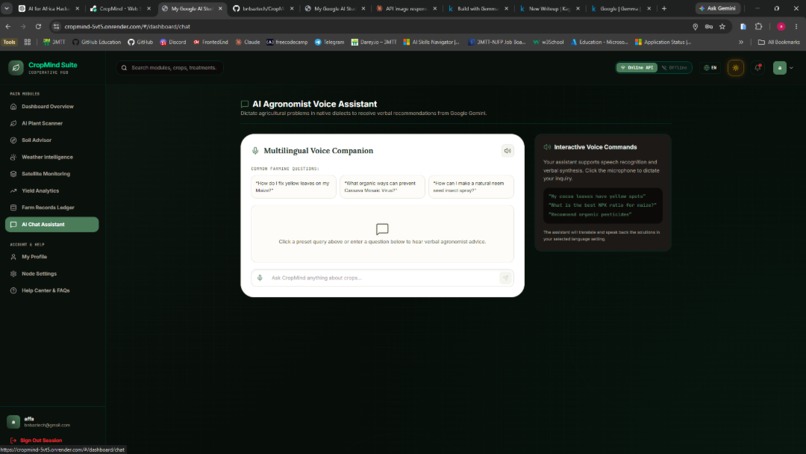Open Tools bookmark folder
This screenshot has height=454, width=806.
(x=9, y=42)
